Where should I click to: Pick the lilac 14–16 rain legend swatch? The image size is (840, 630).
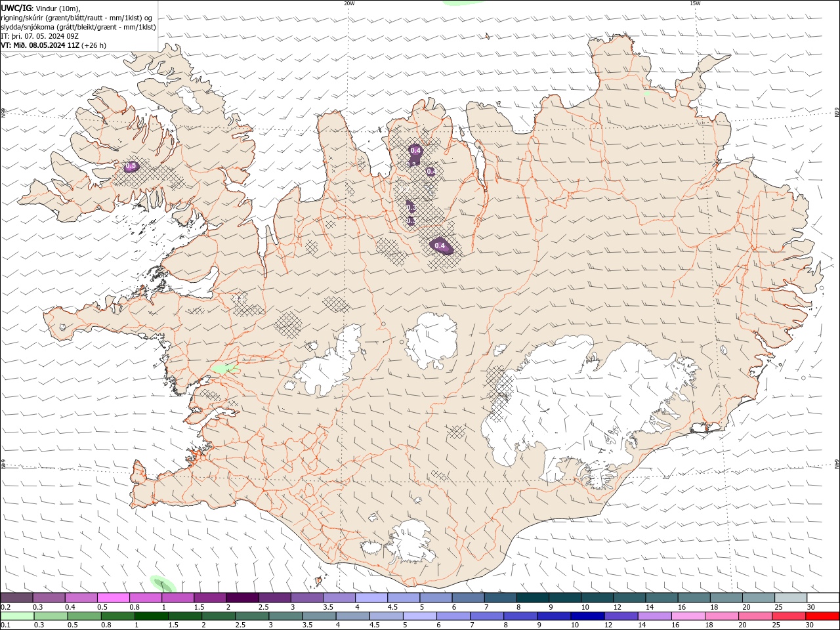tap(654, 616)
